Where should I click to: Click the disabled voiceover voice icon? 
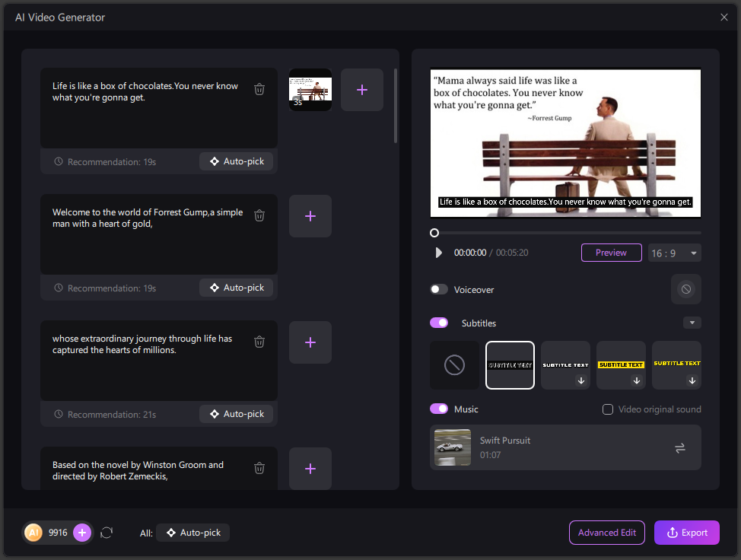(x=685, y=289)
